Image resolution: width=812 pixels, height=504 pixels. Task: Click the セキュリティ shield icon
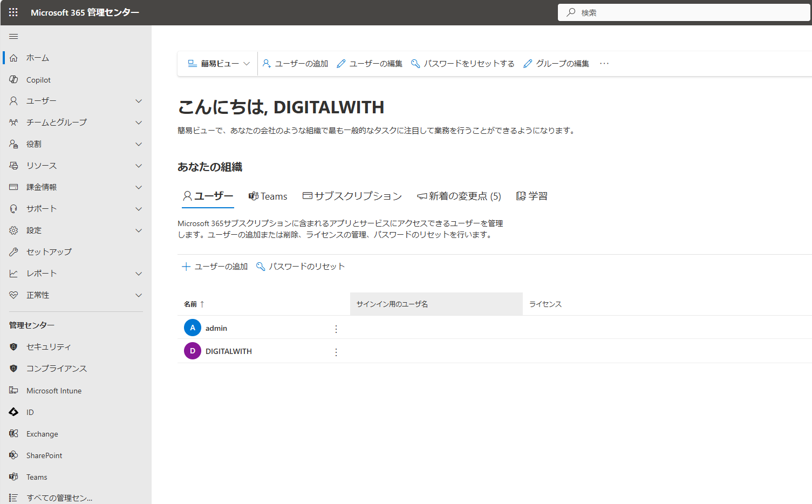point(13,347)
